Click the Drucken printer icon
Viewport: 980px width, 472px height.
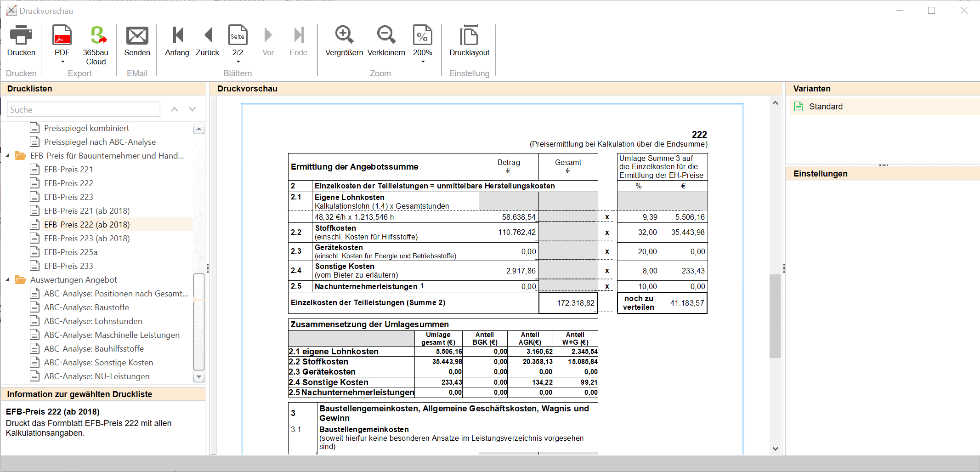pyautogui.click(x=21, y=36)
